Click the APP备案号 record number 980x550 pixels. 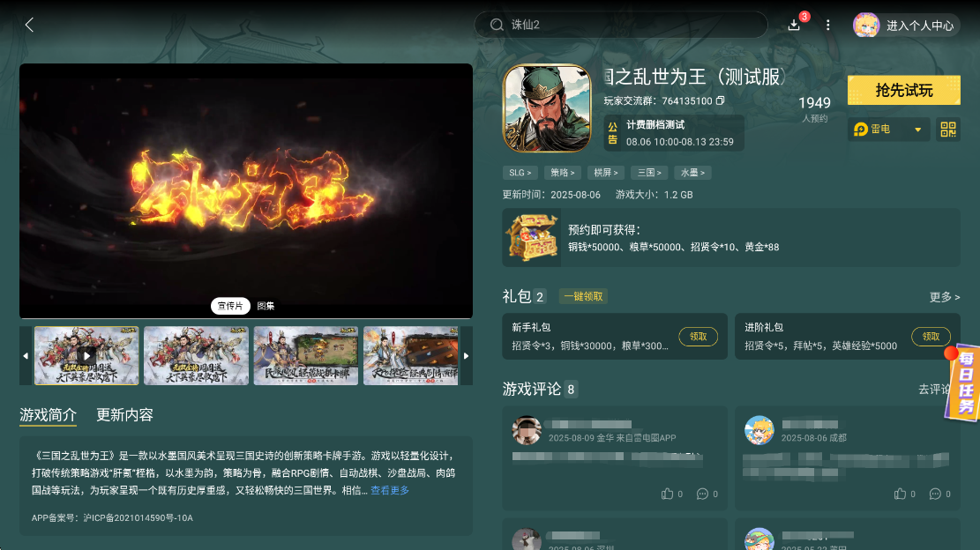pyautogui.click(x=113, y=518)
